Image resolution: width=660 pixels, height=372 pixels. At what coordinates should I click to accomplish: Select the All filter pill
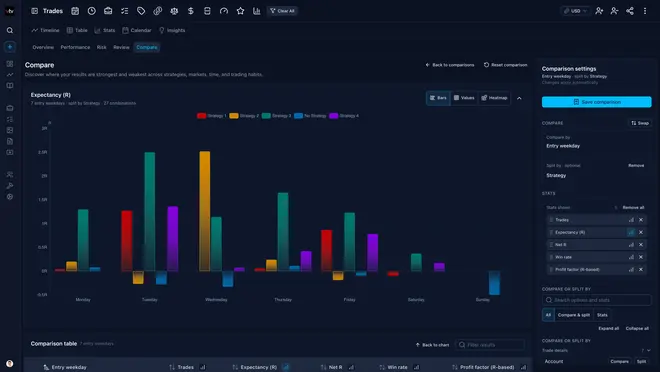(x=548, y=315)
